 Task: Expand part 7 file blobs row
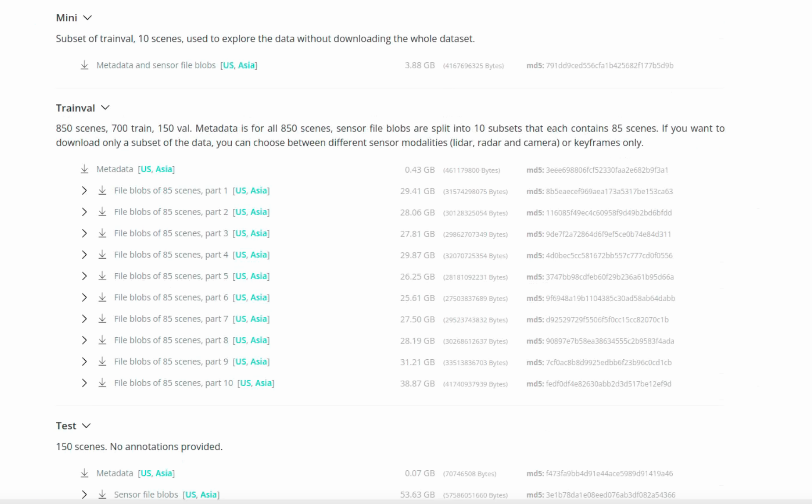(84, 319)
